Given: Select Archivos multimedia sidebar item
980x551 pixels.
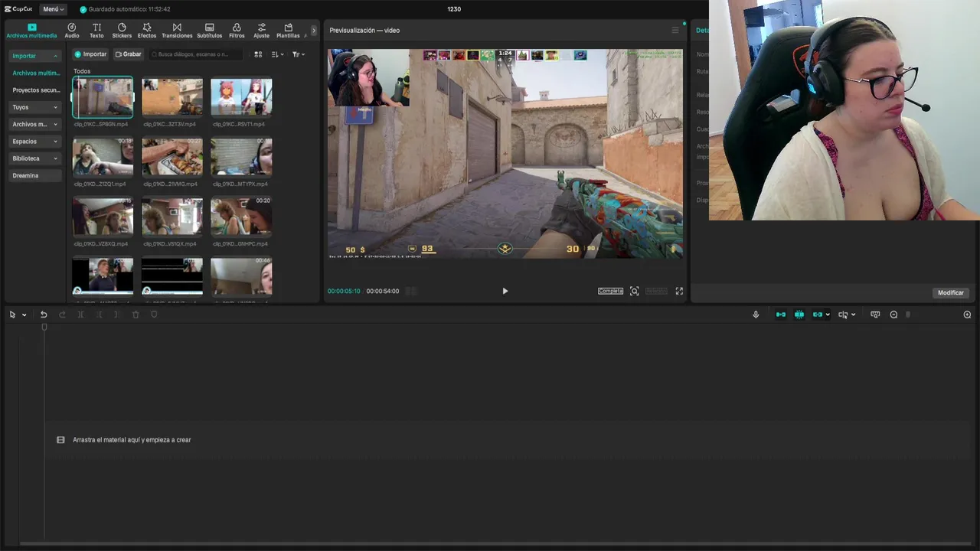Looking at the screenshot, I should click(x=36, y=73).
